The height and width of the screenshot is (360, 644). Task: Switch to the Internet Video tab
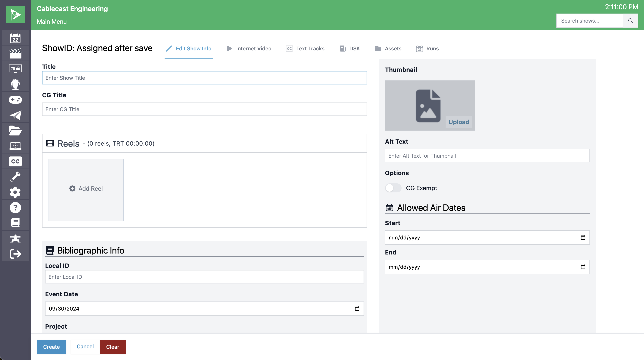[x=249, y=49]
